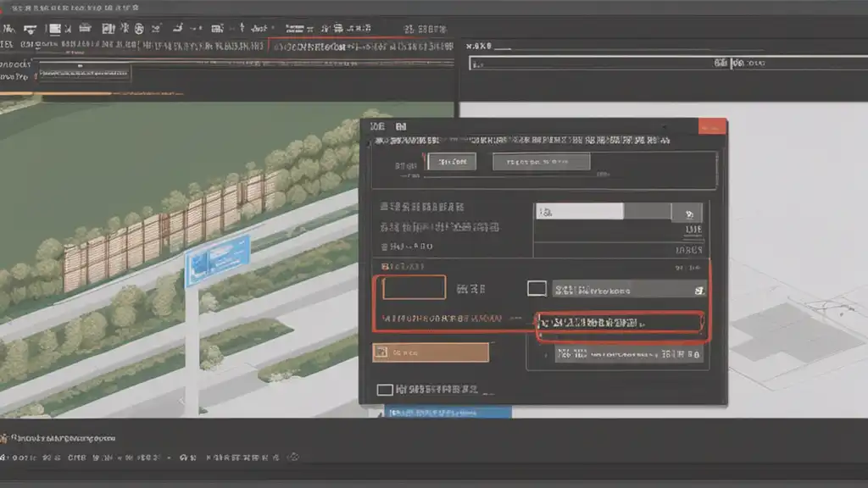The width and height of the screenshot is (868, 488).
Task: Click the small light gray button in the dialog
Action: point(452,162)
